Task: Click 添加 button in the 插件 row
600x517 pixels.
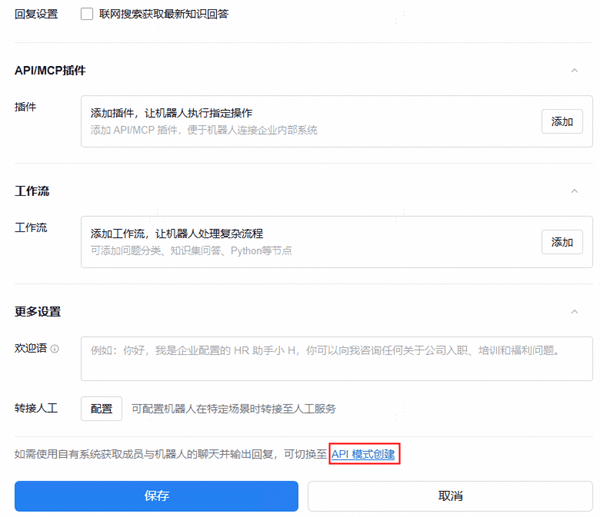Action: tap(562, 121)
